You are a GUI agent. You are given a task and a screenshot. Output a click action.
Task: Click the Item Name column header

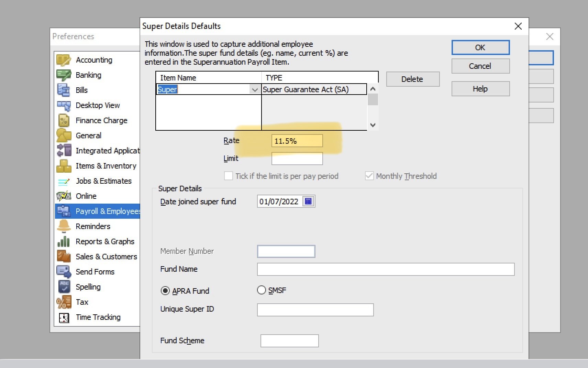pyautogui.click(x=209, y=78)
